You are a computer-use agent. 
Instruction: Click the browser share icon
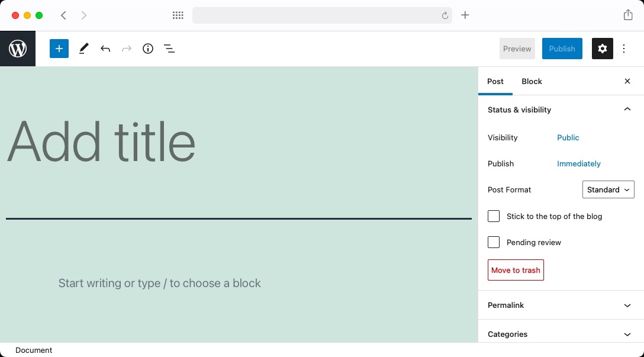[628, 15]
